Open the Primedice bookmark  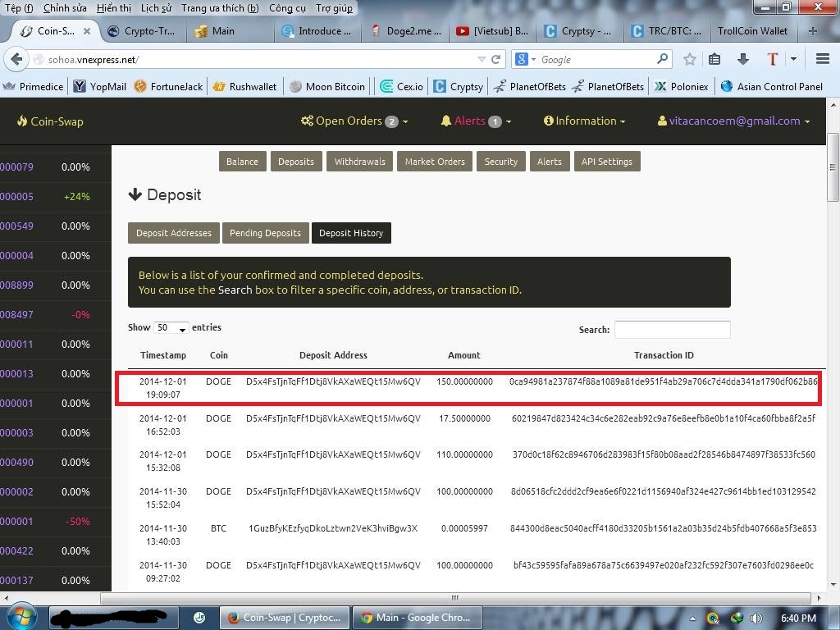pyautogui.click(x=33, y=86)
